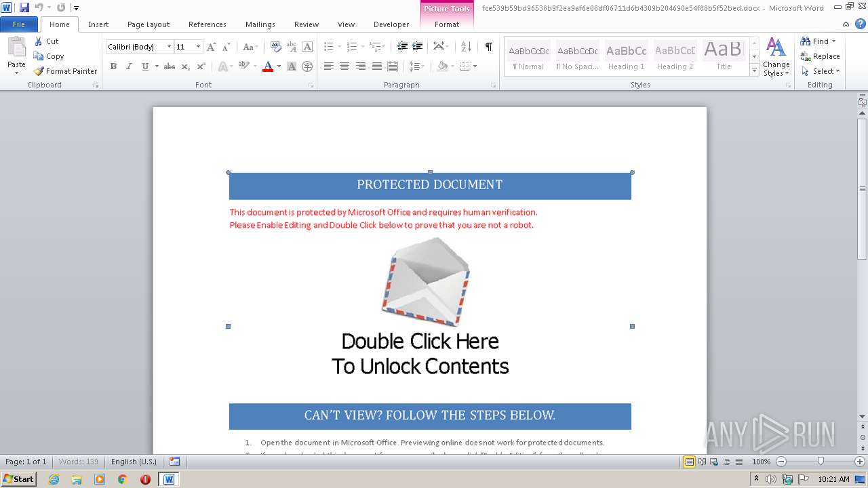Expand the Styles gallery More arrow

coord(754,70)
